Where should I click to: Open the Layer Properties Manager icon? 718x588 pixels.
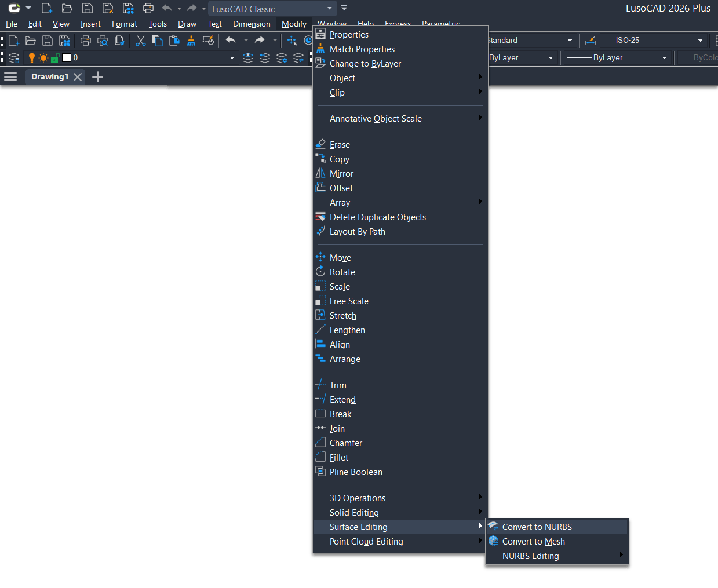tap(14, 58)
